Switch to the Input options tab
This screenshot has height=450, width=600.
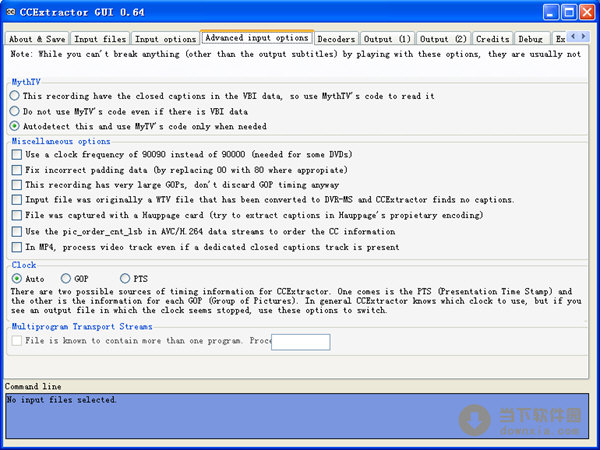coord(165,39)
